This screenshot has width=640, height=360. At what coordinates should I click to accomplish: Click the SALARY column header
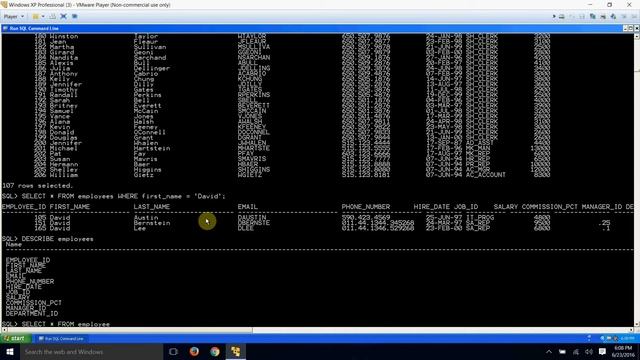[505, 207]
